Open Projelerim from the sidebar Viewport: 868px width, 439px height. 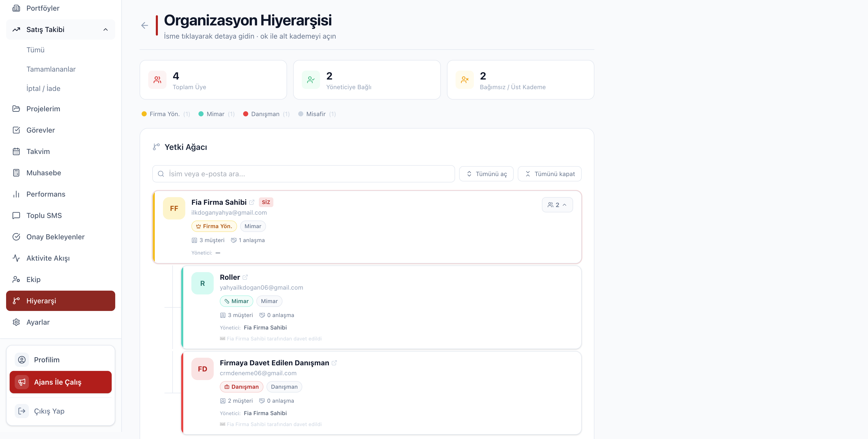(61, 109)
